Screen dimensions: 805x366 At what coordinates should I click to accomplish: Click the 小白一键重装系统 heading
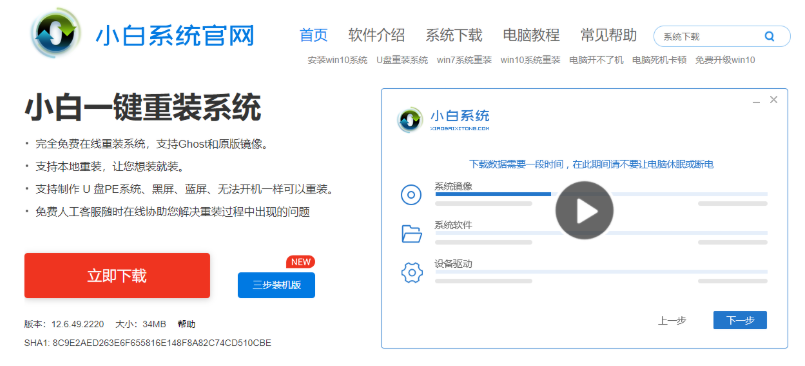143,107
